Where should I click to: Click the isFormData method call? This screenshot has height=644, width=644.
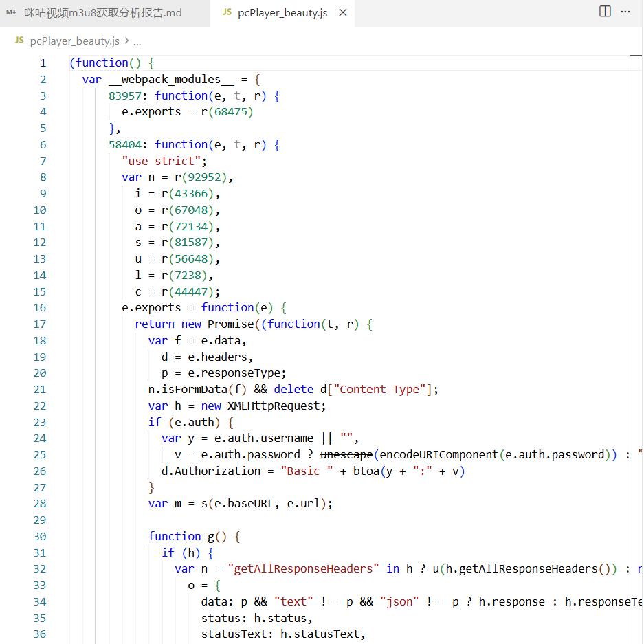click(195, 390)
